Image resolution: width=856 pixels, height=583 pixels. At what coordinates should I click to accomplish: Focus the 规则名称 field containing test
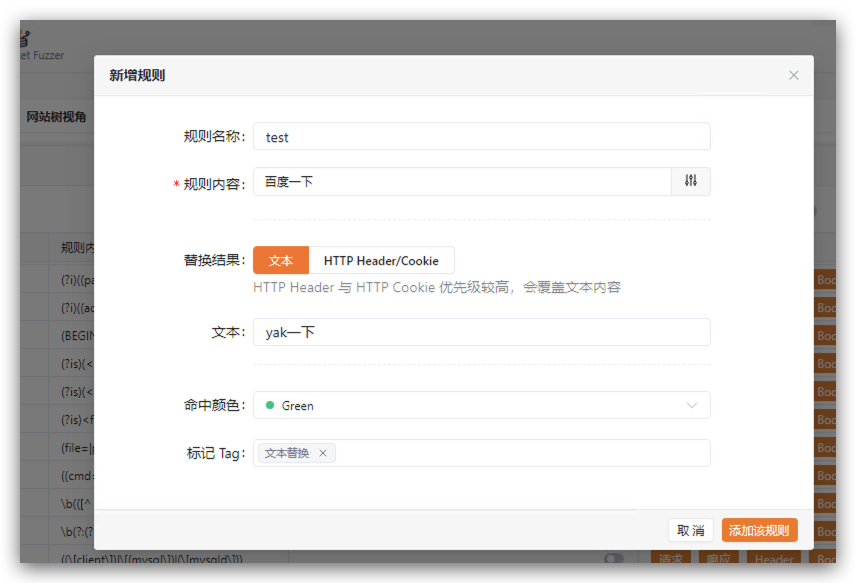point(481,137)
